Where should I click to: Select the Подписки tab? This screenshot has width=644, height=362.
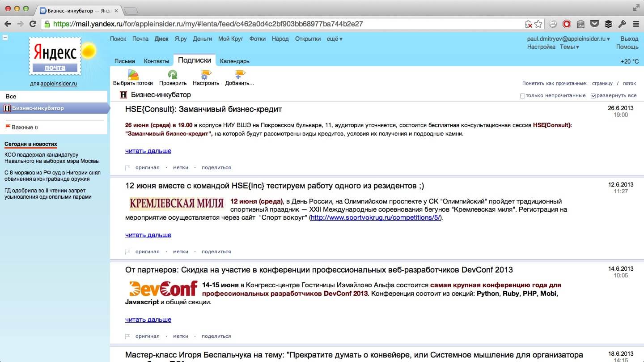194,60
